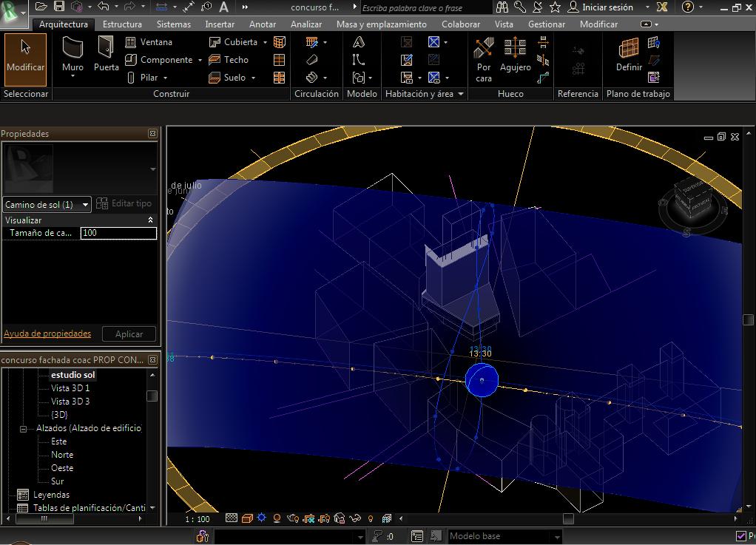Collapse the Alzados tree node

point(24,428)
